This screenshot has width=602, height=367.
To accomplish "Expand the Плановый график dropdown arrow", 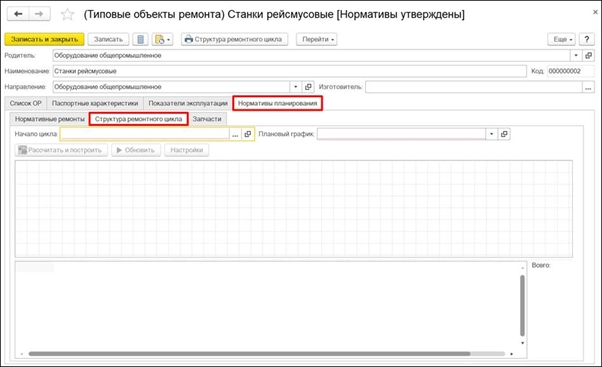I will (491, 134).
